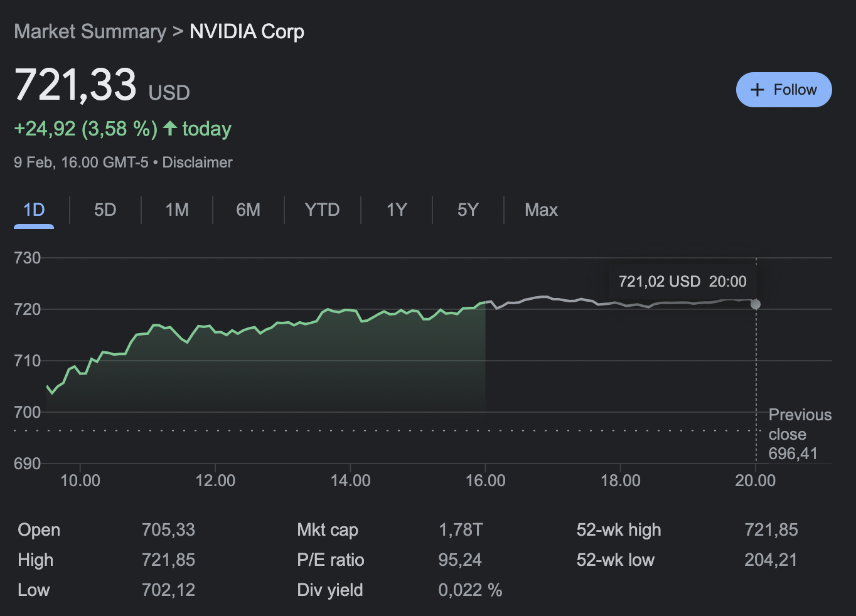Open the Market Summary breadcrumb link
The image size is (856, 616).
pos(90,31)
